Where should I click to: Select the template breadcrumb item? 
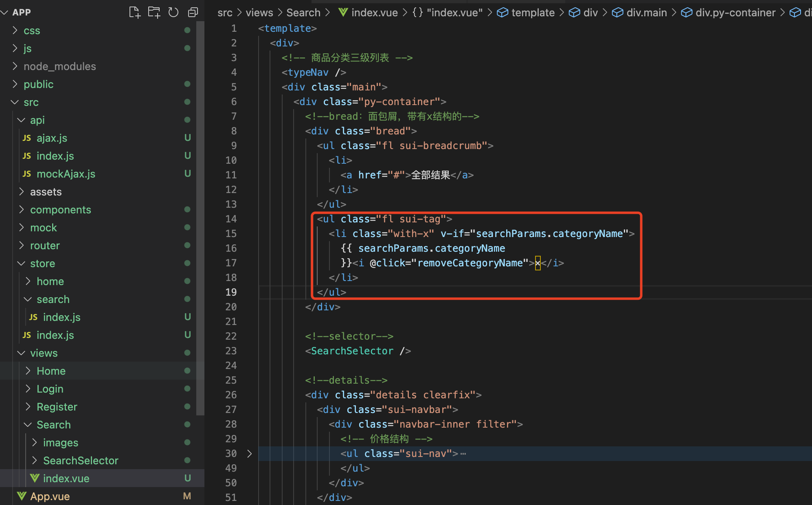tap(533, 13)
